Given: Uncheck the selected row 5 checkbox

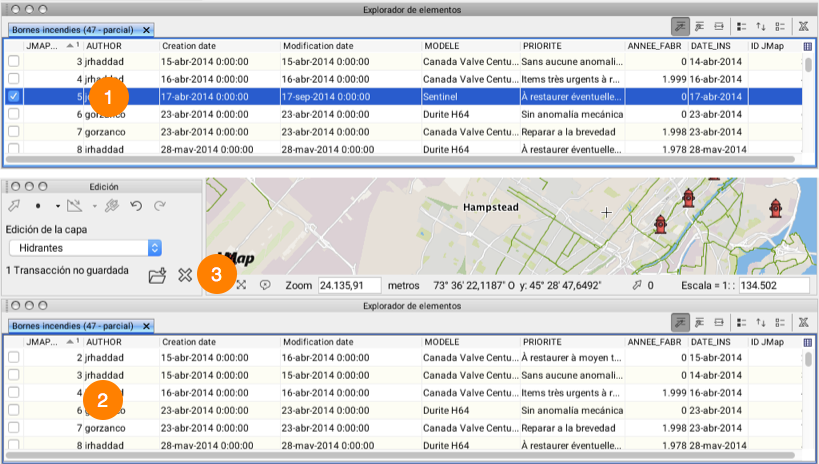Looking at the screenshot, I should (13, 97).
